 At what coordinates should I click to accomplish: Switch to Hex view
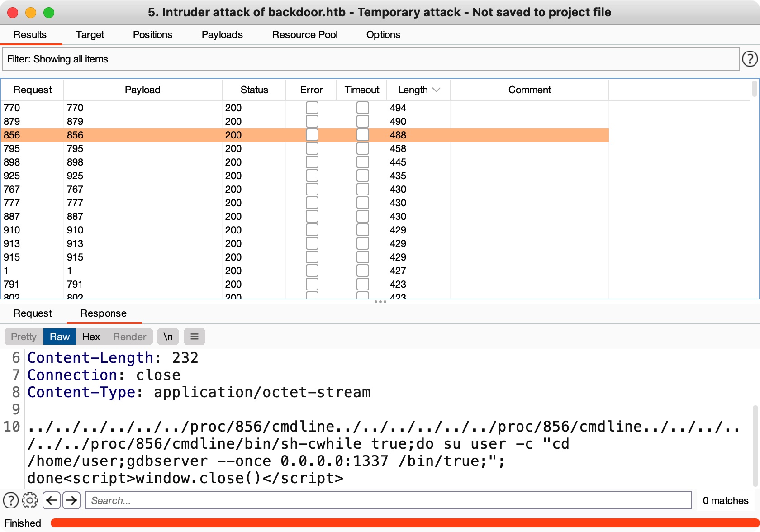point(91,337)
